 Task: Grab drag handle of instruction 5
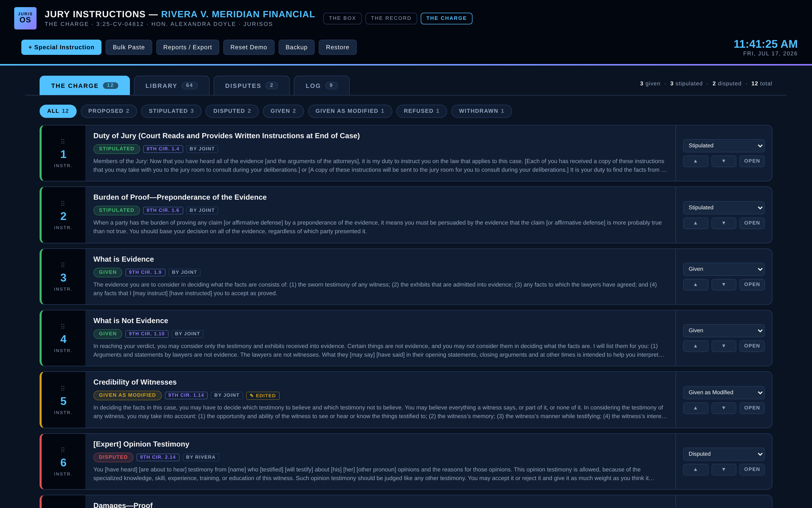coord(63,388)
